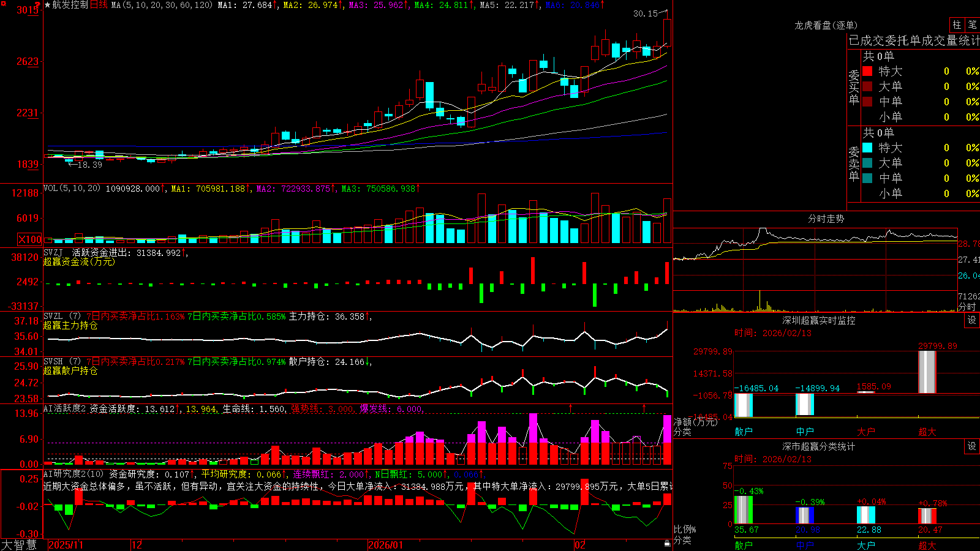The image size is (980, 551).
Task: Click the SVZL (7) indicator label
Action: [62, 317]
